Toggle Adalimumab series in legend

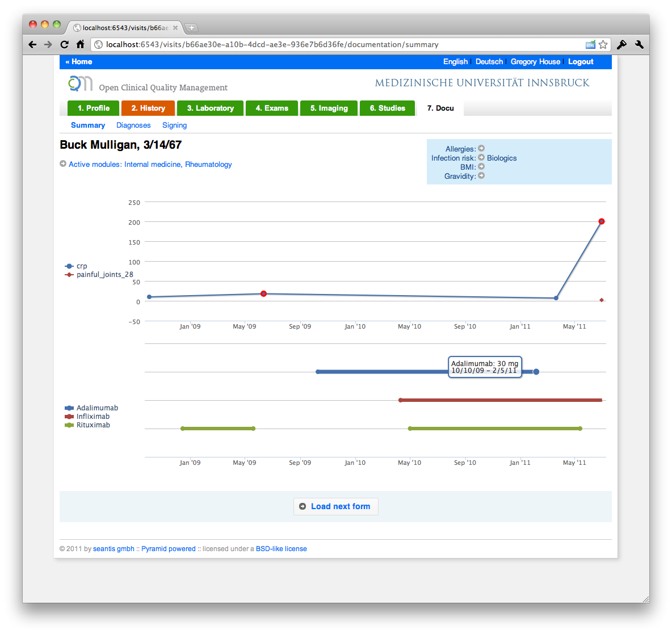(91, 408)
